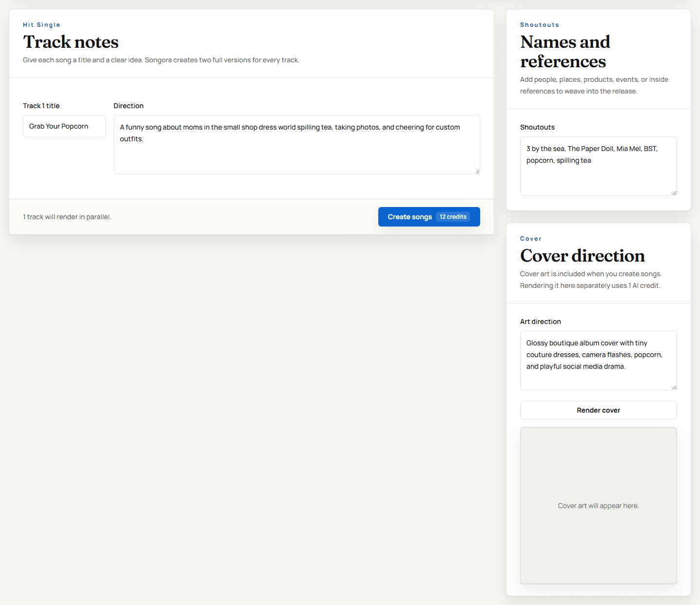Click the Names and references heading

point(565,52)
